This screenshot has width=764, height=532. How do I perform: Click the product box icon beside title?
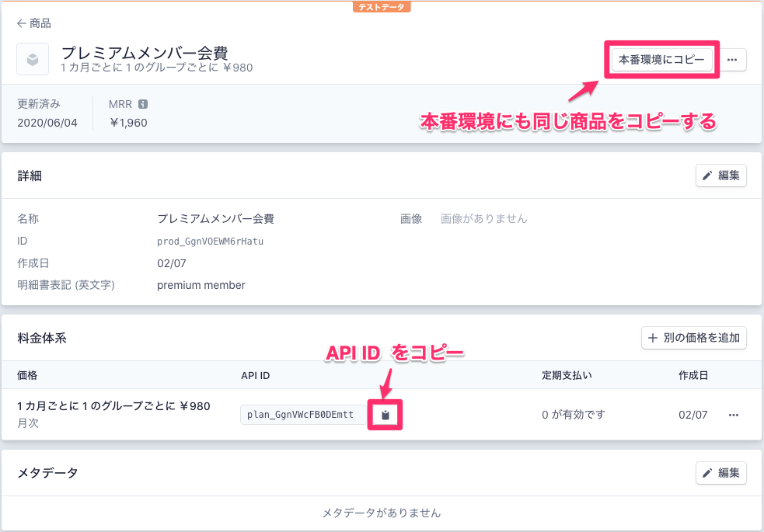(33, 59)
